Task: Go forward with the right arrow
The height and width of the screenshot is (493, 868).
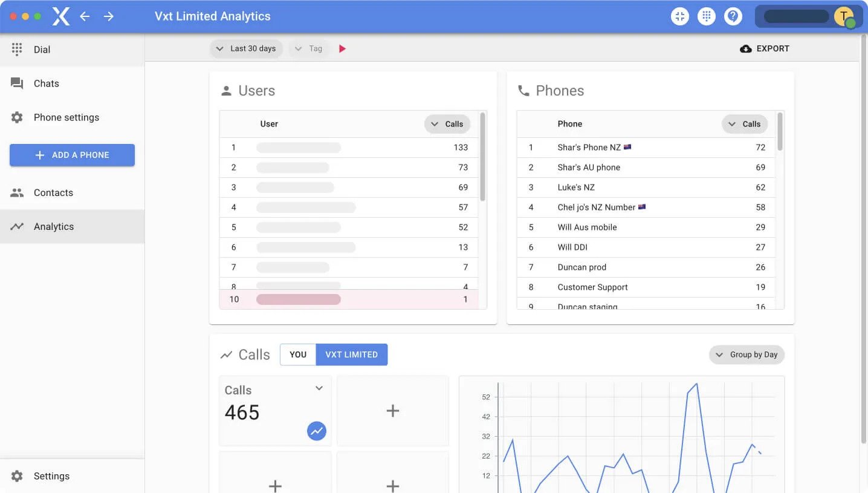Action: click(109, 16)
